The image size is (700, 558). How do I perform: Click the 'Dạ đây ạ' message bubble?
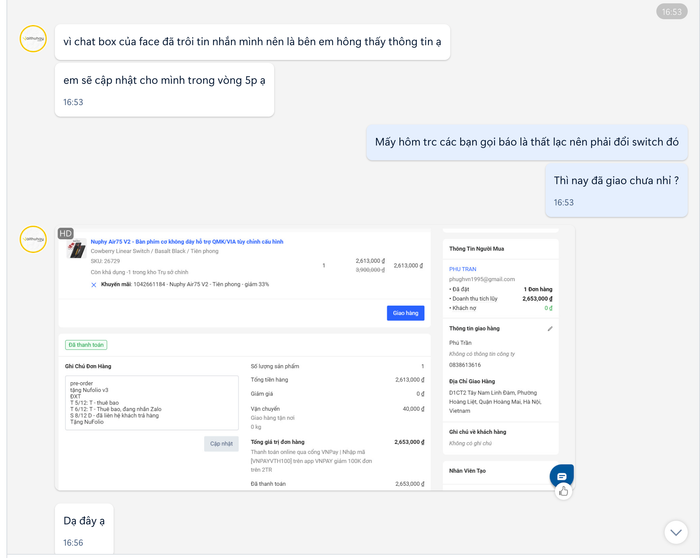[x=84, y=530]
